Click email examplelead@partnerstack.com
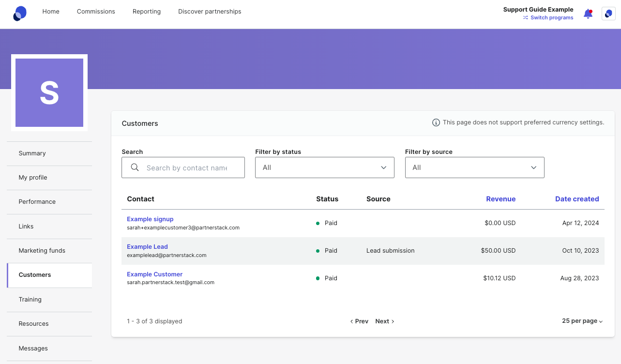This screenshot has width=621, height=364. (x=167, y=255)
